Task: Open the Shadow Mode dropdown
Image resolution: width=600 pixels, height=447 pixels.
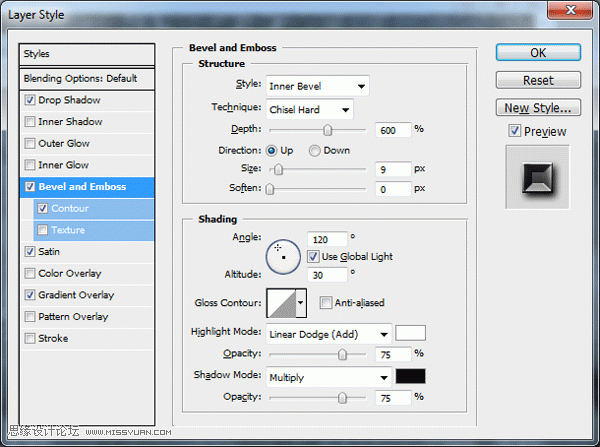Action: coord(329,377)
